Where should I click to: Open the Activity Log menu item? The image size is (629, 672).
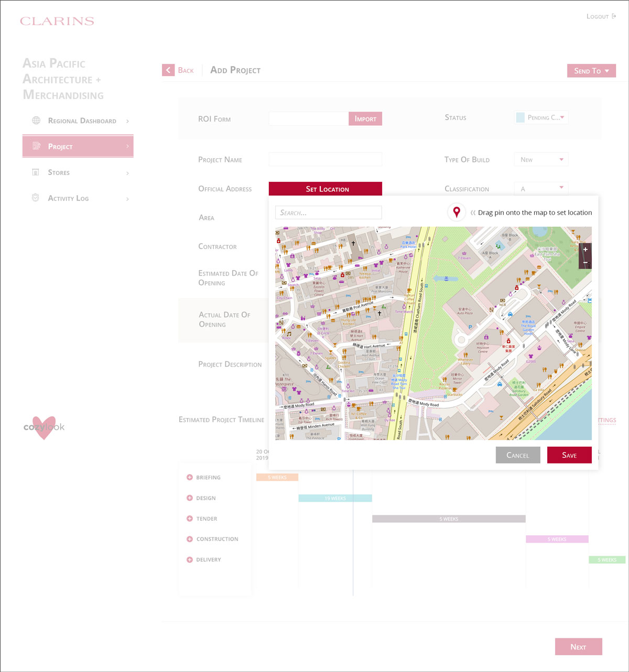78,199
